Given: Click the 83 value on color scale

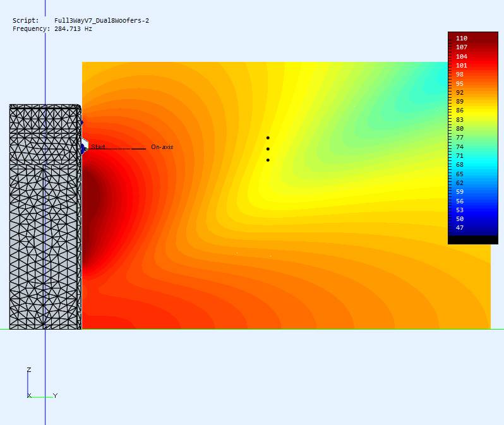Looking at the screenshot, I should point(460,120).
